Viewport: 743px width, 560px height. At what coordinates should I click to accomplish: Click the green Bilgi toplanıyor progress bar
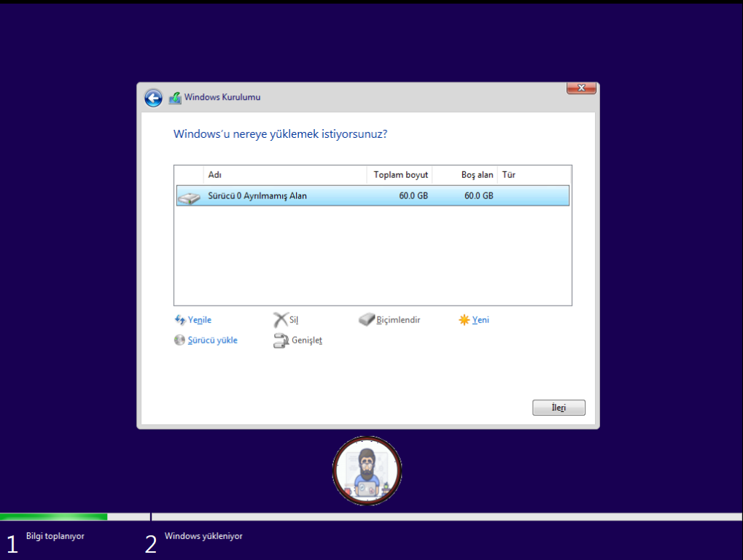[x=53, y=516]
